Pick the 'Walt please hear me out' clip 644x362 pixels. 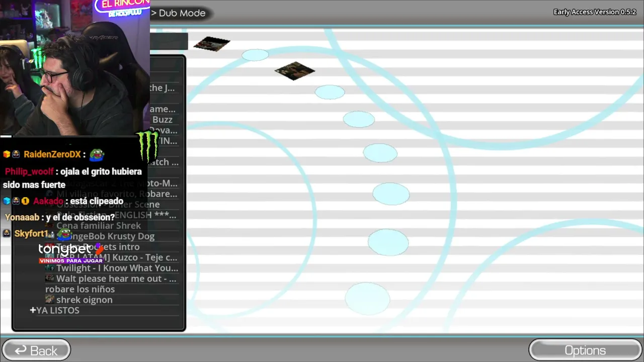click(116, 279)
